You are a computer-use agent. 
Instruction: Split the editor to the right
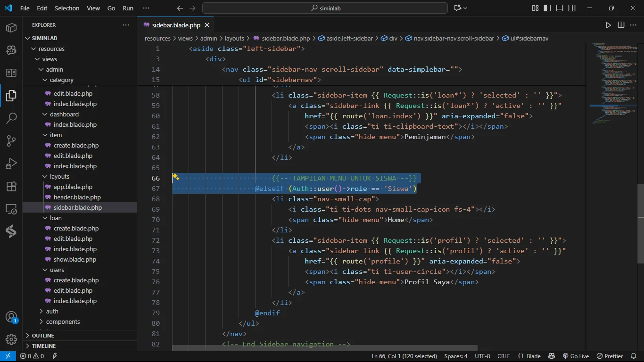[621, 25]
